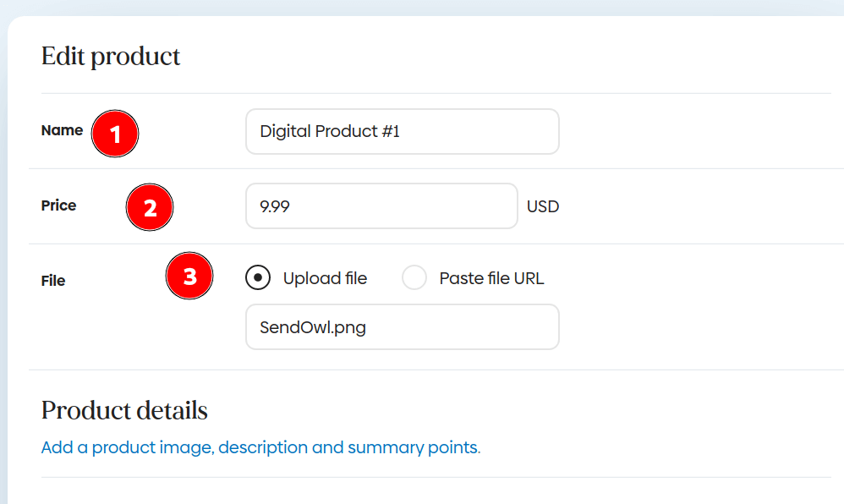844x504 pixels.
Task: Click the red number 3 badge
Action: [x=189, y=277]
